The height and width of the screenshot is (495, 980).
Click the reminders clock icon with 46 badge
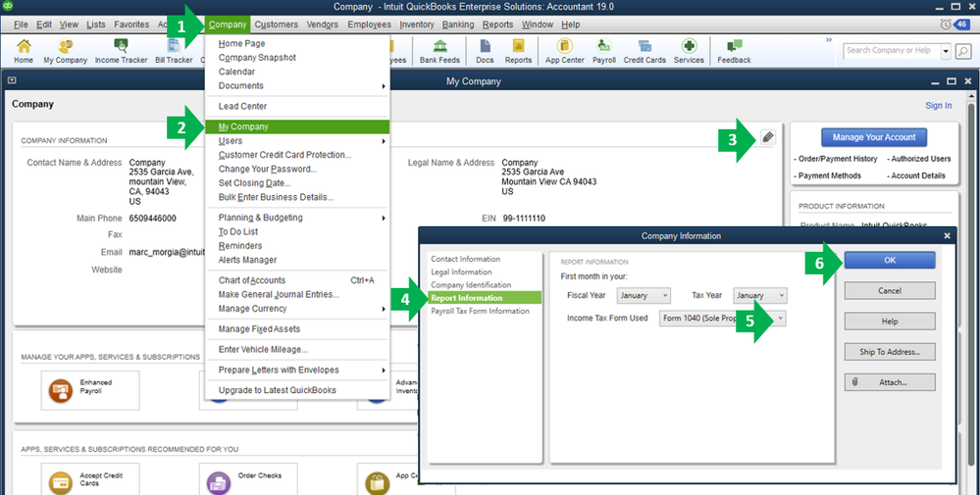pyautogui.click(x=954, y=25)
